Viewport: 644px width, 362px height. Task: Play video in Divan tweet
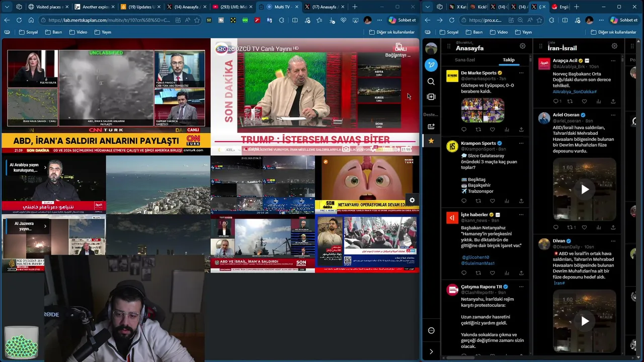(x=585, y=321)
